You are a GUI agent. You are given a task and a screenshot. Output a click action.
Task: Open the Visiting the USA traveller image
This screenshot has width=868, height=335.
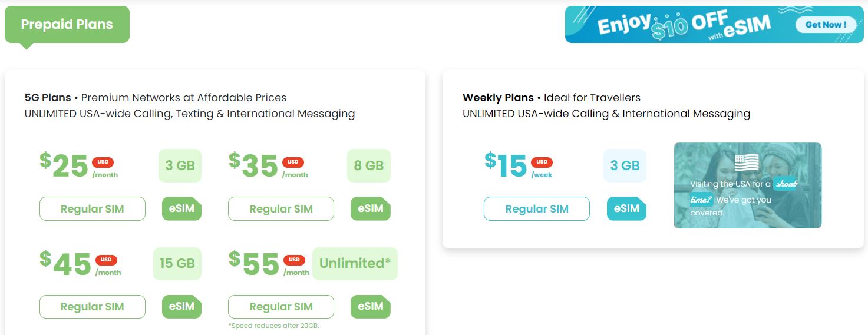coord(747,185)
